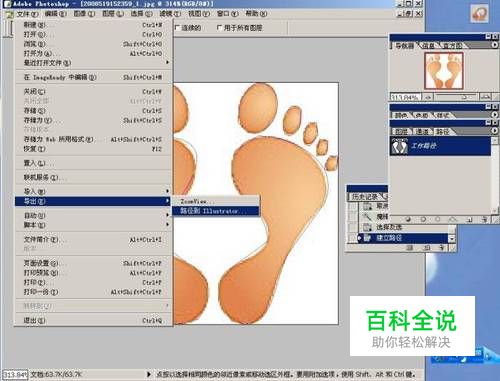The image size is (500, 381).
Task: Switch to the 样式 tab
Action: 442,115
